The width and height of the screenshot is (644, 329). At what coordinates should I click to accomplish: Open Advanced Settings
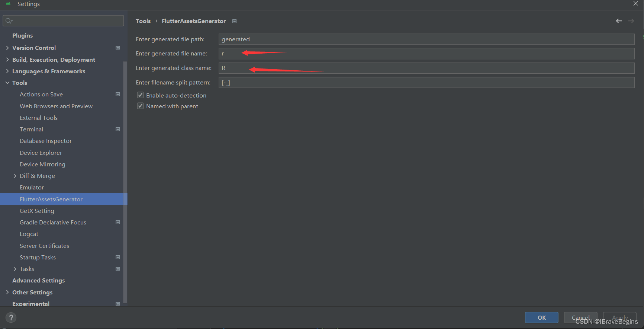point(39,280)
